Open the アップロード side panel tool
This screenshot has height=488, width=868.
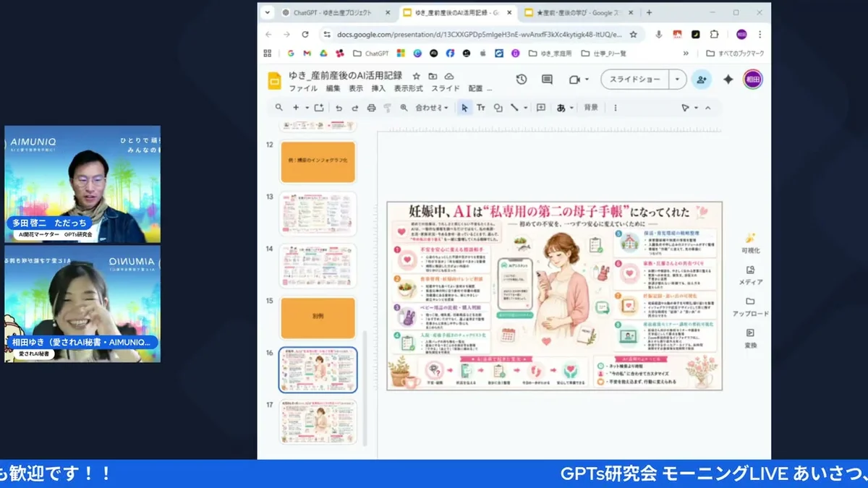pos(750,307)
